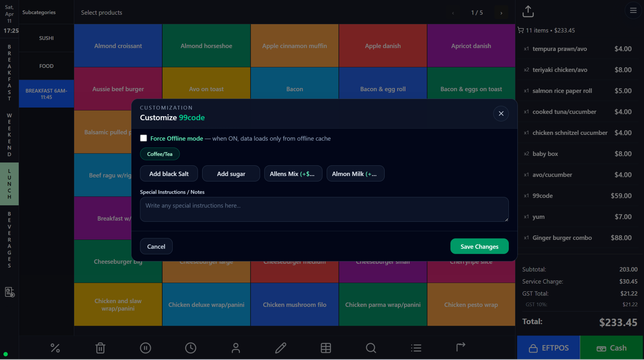Image resolution: width=644 pixels, height=360 pixels.
Task: Switch to BEVERAGES category tab
Action: [x=9, y=240]
